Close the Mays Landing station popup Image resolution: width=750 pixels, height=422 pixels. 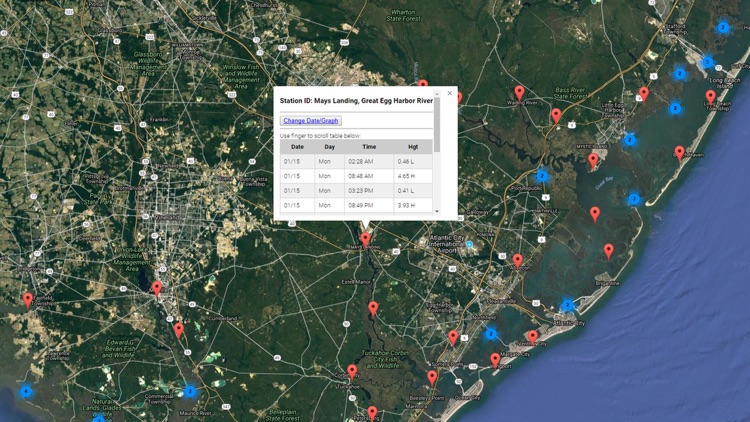click(x=449, y=93)
